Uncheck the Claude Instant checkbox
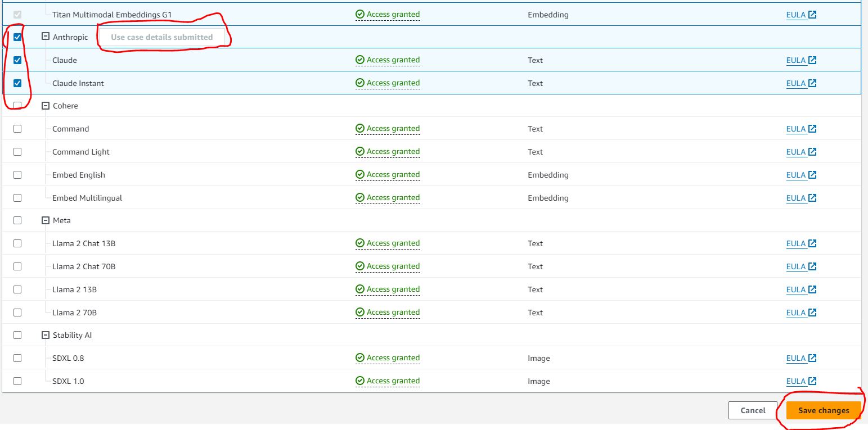 click(x=17, y=83)
